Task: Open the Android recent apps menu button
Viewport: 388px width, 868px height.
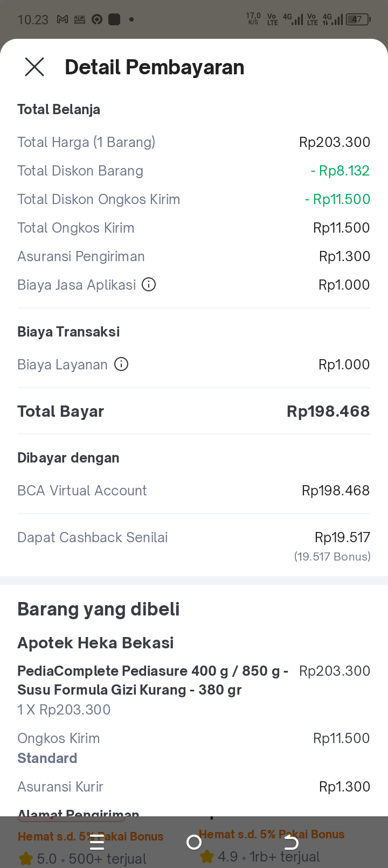Action: pyautogui.click(x=97, y=842)
